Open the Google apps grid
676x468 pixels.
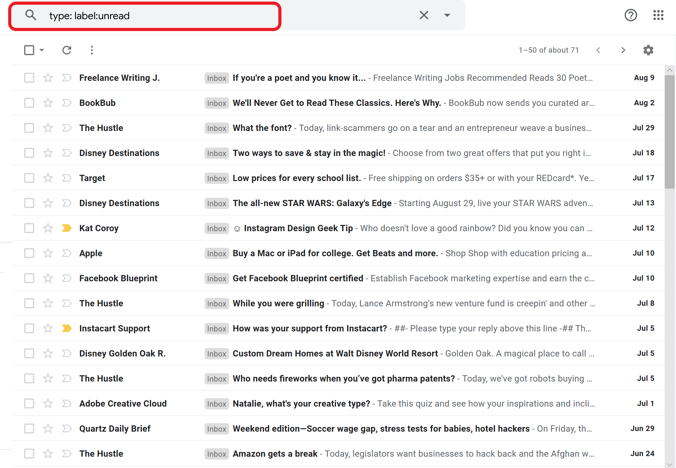pyautogui.click(x=658, y=15)
